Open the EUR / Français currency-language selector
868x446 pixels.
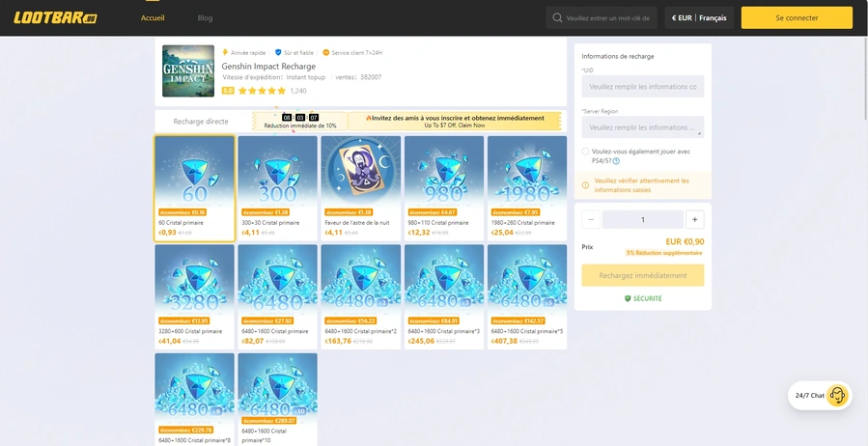(699, 17)
